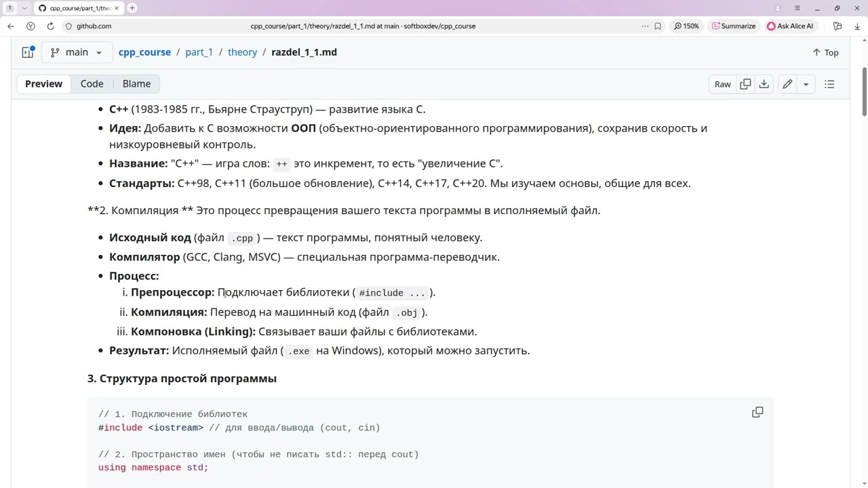This screenshot has height=488, width=868.
Task: Edit this file pencil icon
Action: (787, 84)
